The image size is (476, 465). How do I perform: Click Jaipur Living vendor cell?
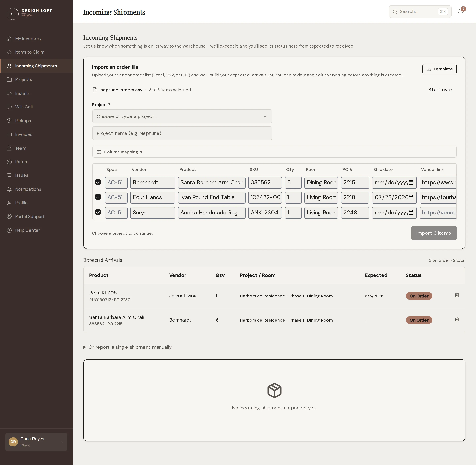tap(183, 296)
